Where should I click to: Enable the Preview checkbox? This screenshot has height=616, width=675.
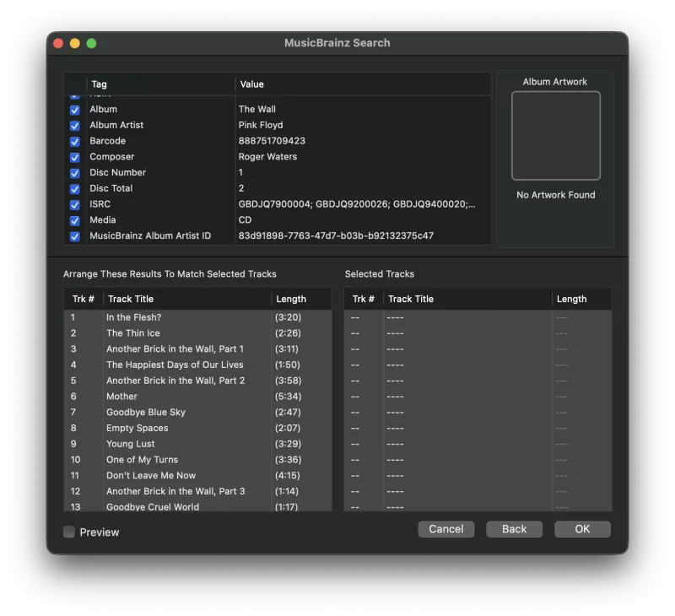click(69, 532)
